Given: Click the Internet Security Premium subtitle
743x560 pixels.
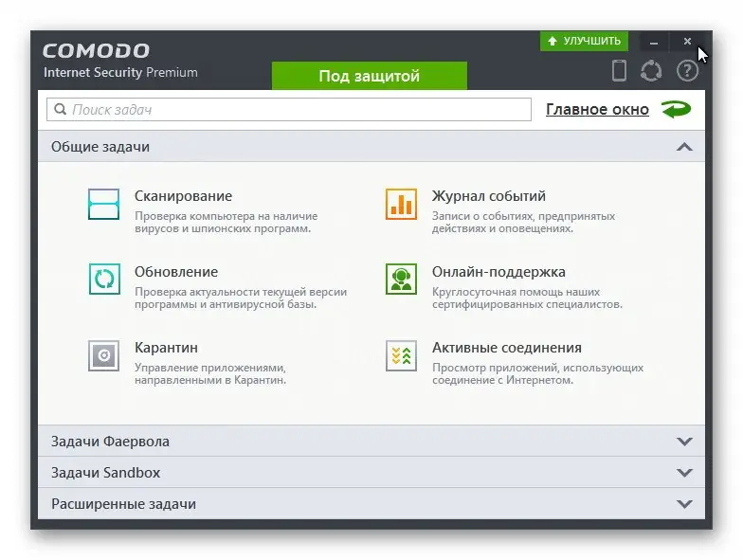Looking at the screenshot, I should [120, 72].
